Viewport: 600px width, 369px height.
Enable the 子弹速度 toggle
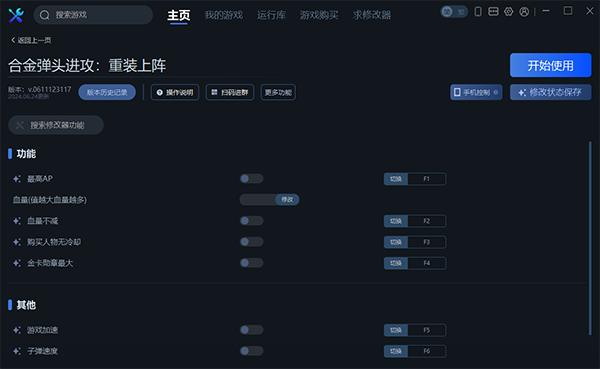(x=251, y=351)
